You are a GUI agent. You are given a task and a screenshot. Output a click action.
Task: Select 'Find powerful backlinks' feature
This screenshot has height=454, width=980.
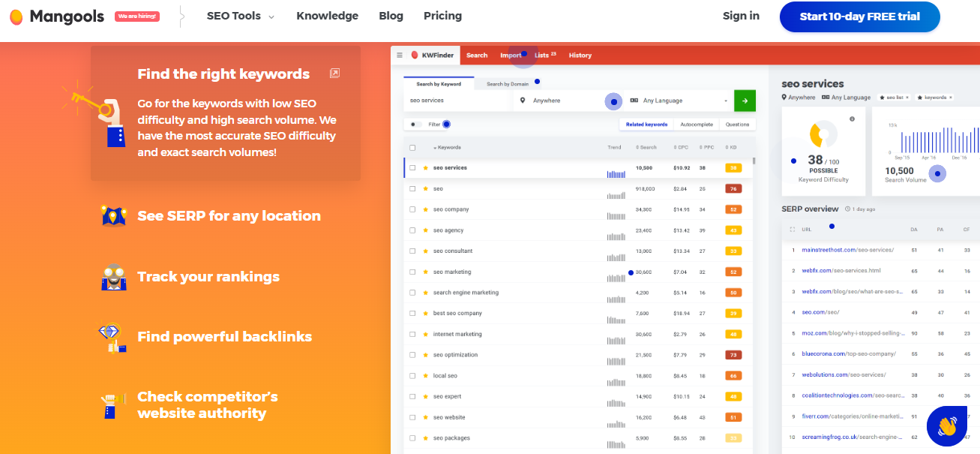click(x=224, y=337)
